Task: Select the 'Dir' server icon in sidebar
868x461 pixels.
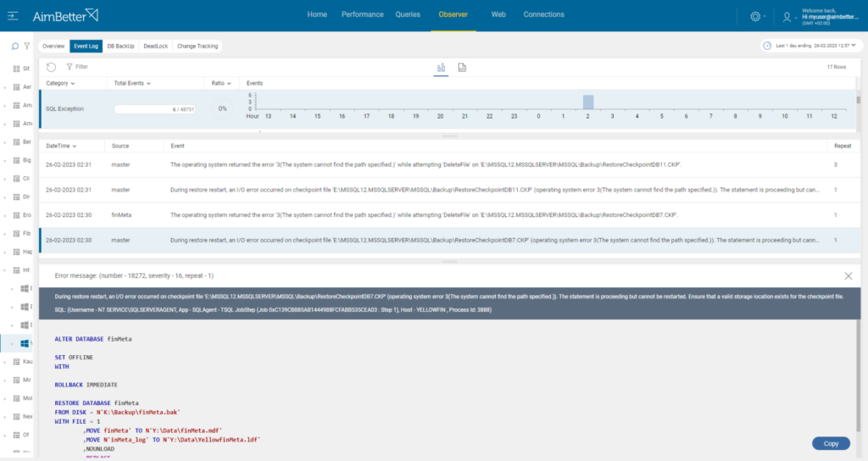Action: coord(16,197)
